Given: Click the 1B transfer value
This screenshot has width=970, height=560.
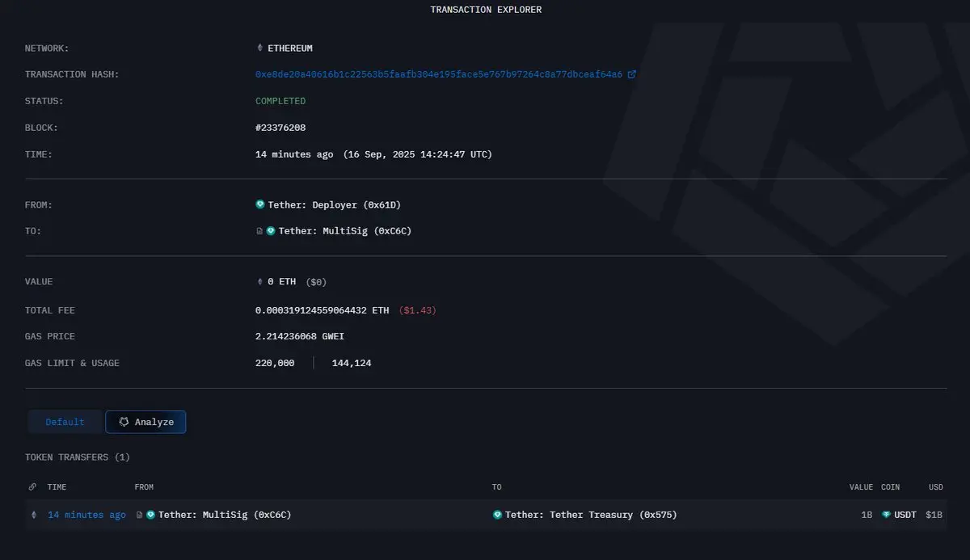Looking at the screenshot, I should (x=867, y=515).
